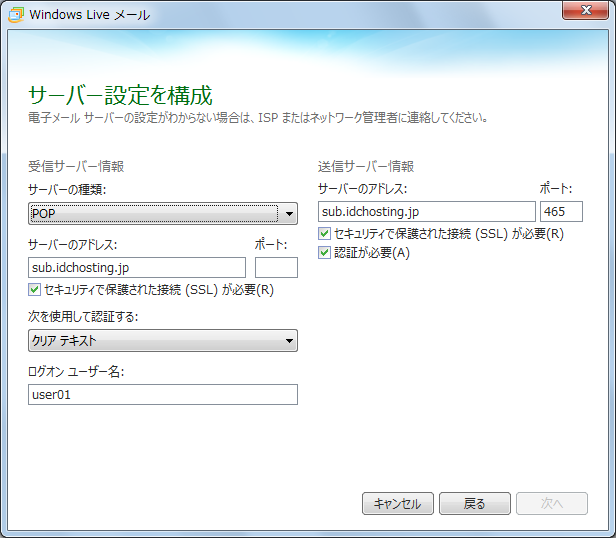
Task: Click the disabled 次へ button
Action: 552,503
